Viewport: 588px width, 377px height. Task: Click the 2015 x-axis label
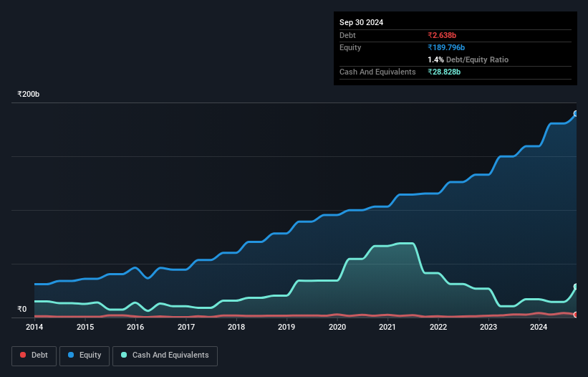pos(85,327)
